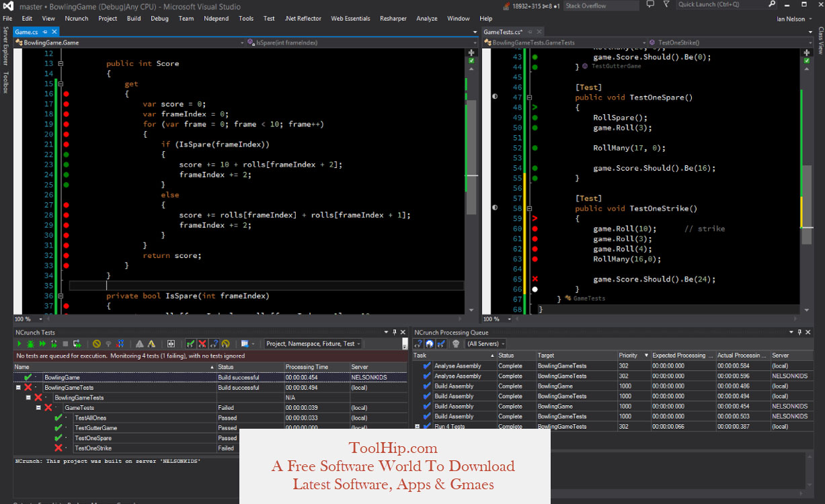Expand the 'Run 4 Tests' task row
This screenshot has height=504, width=825.
pyautogui.click(x=418, y=427)
